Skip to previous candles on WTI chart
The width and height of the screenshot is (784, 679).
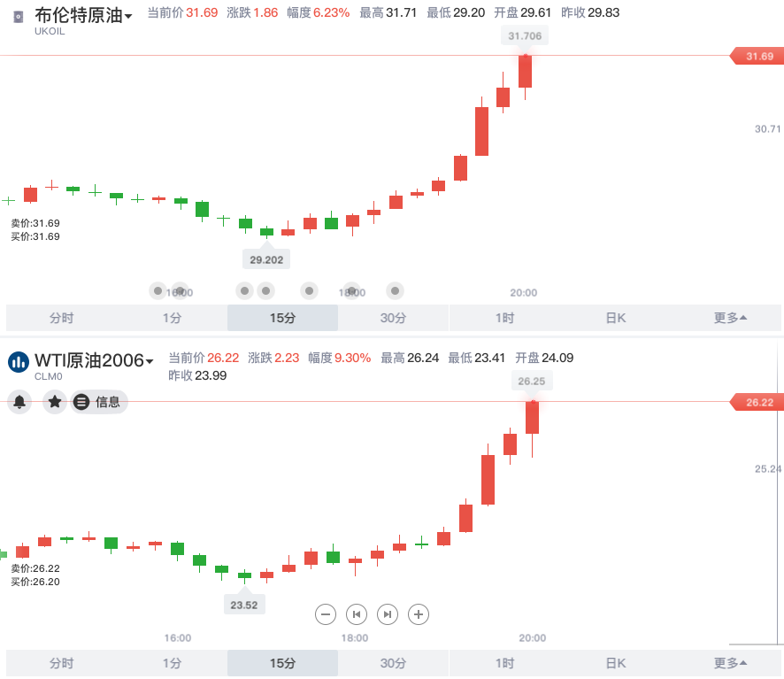point(357,613)
